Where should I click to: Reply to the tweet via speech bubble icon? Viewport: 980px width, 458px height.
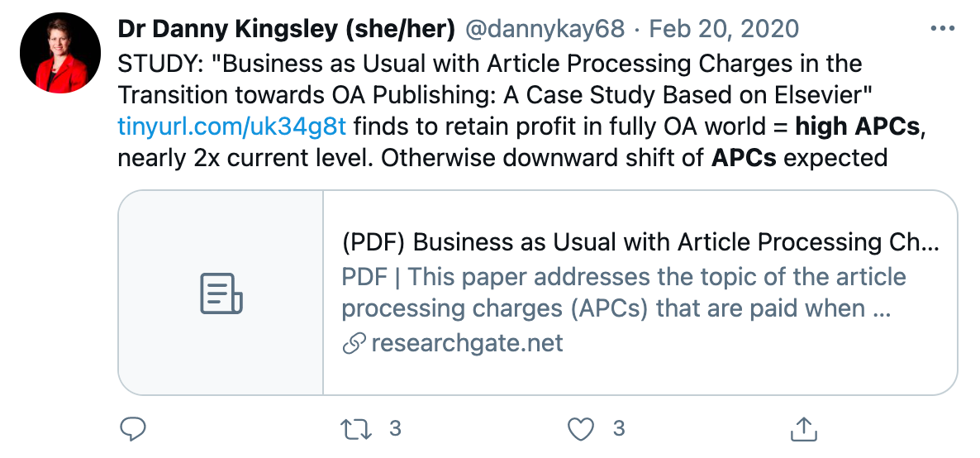click(134, 428)
